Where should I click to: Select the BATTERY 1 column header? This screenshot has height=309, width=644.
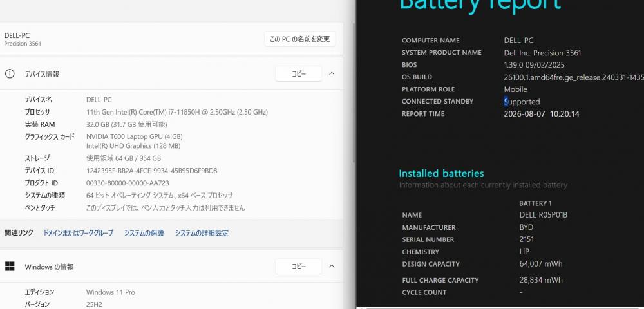[x=535, y=203]
